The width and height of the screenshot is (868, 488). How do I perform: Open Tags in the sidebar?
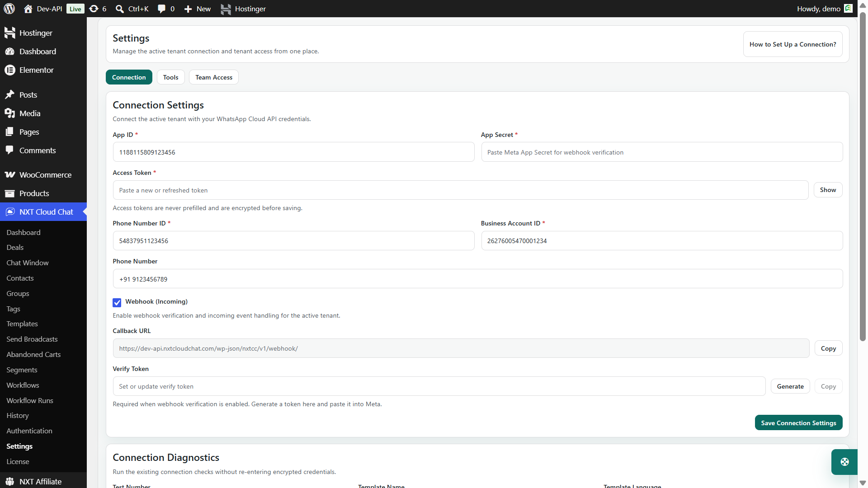tap(13, 309)
